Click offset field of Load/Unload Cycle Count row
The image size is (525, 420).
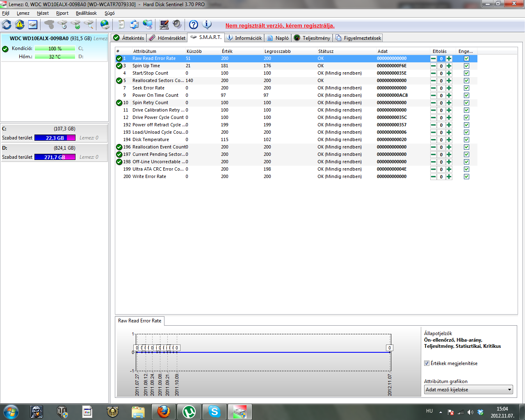point(441,132)
